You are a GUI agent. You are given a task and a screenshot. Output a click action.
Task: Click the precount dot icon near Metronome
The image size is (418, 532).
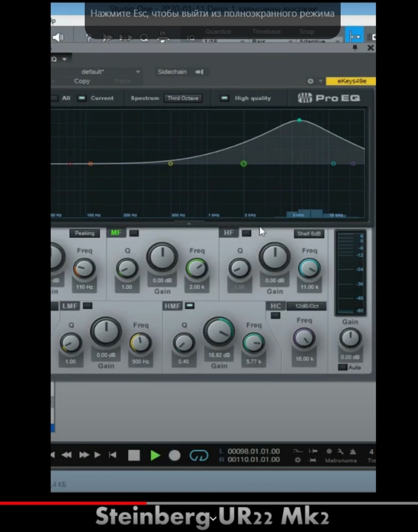[329, 451]
